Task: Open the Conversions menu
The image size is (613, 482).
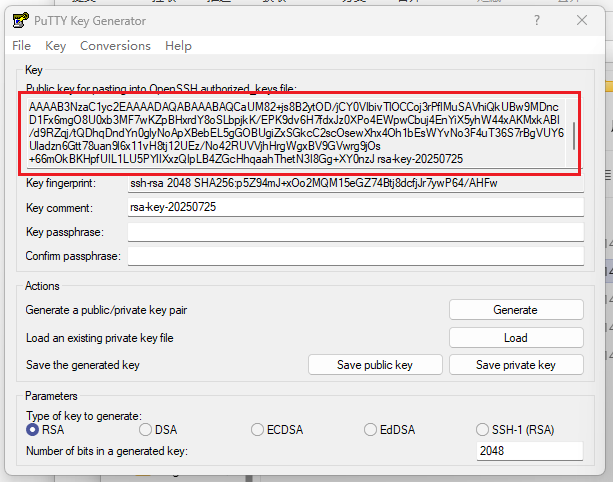Action: [x=115, y=46]
